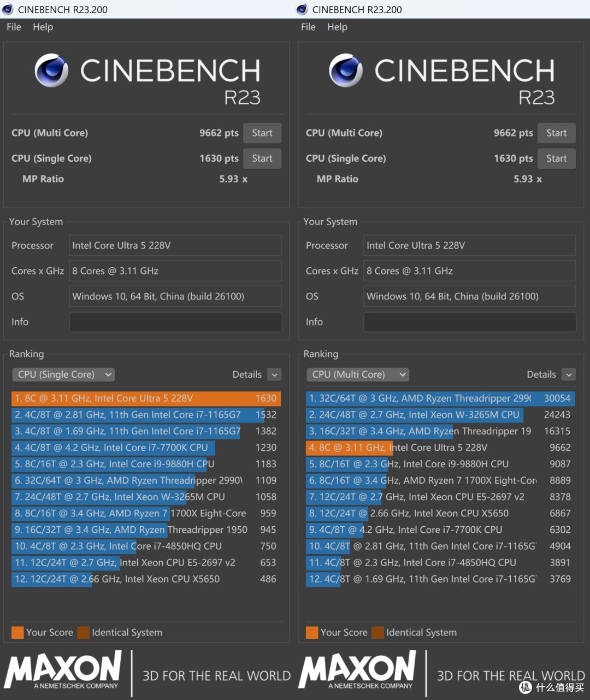
Task: Open the CPU (Single Core) ranking dropdown
Action: click(63, 374)
